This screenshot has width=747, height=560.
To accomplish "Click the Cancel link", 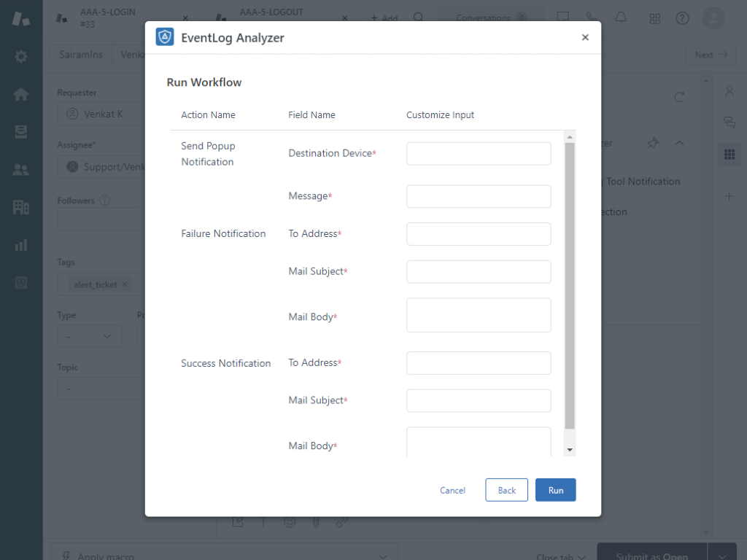I will click(452, 490).
